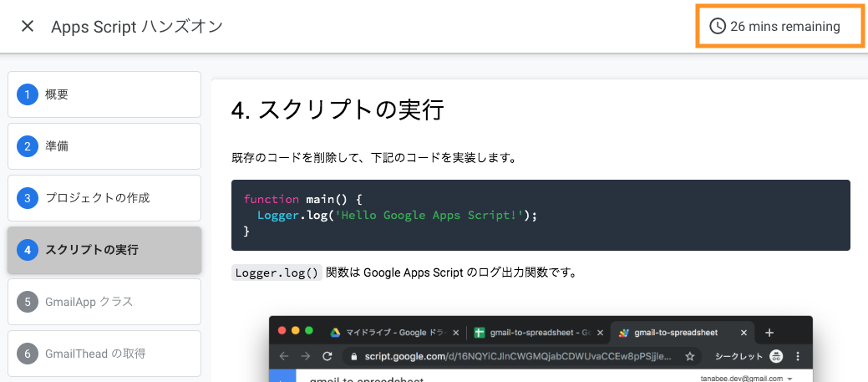The image size is (868, 382).
Task: Open step 6 GmailThead の取得
Action: click(104, 354)
